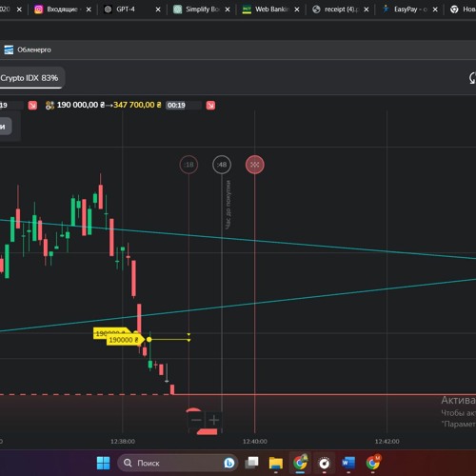
Task: Close the EasyPay tab
Action: [435, 10]
